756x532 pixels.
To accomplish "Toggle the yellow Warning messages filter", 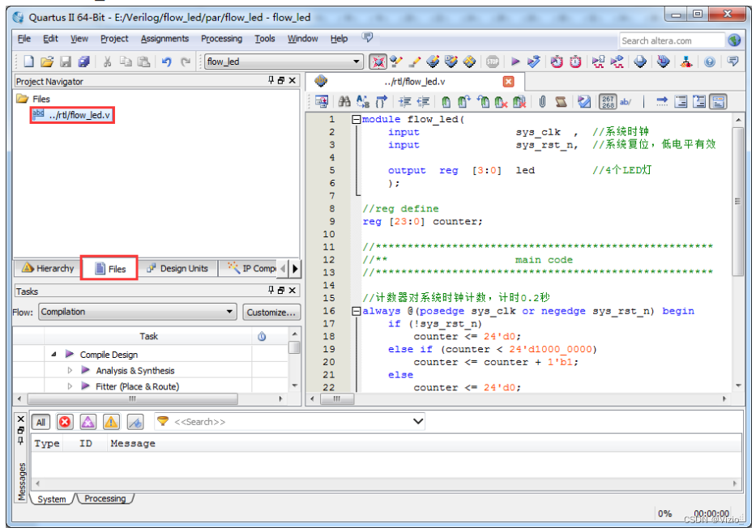I will 111,422.
